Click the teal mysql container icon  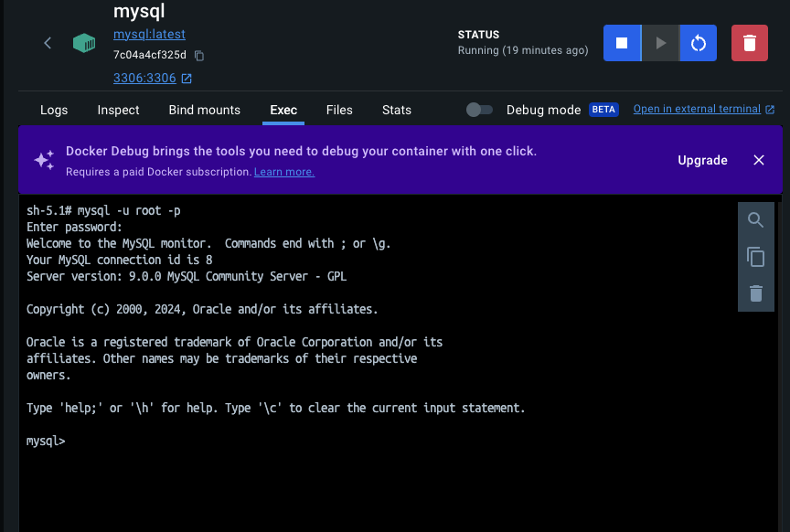point(84,43)
